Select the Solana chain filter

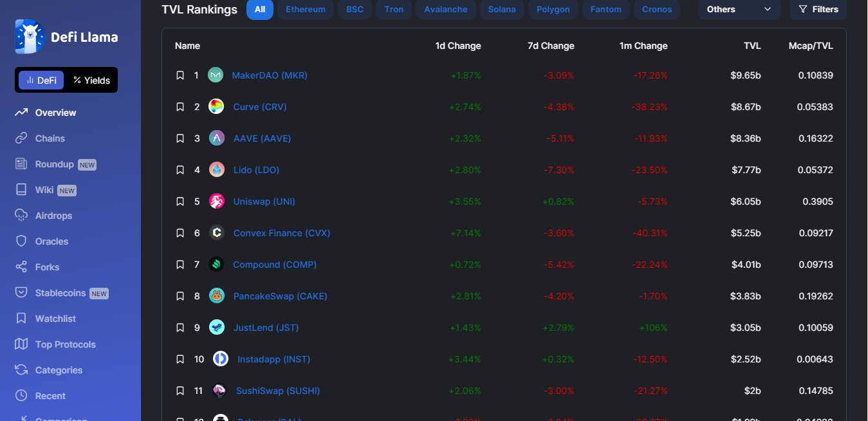click(x=502, y=10)
